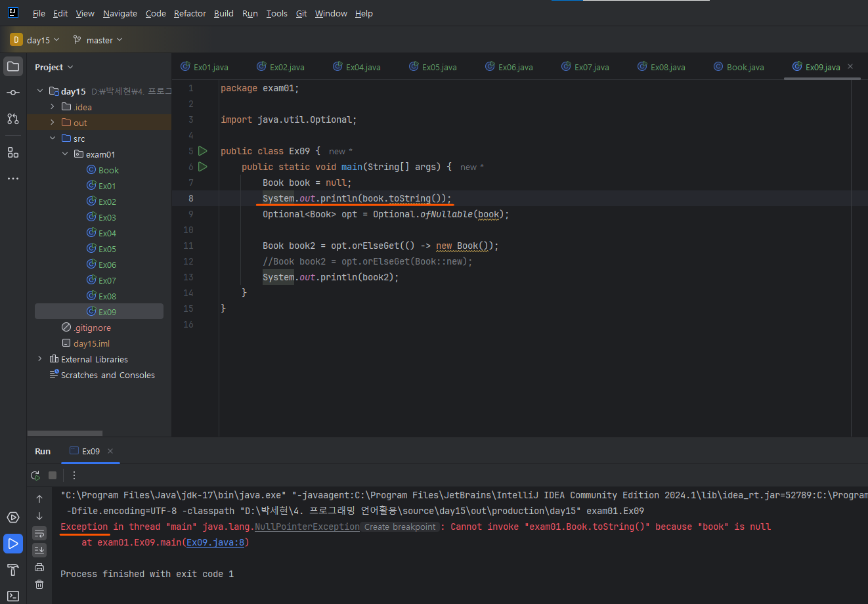Open the Project view dropdown
Screen dimensions: 868x604
tap(54, 67)
